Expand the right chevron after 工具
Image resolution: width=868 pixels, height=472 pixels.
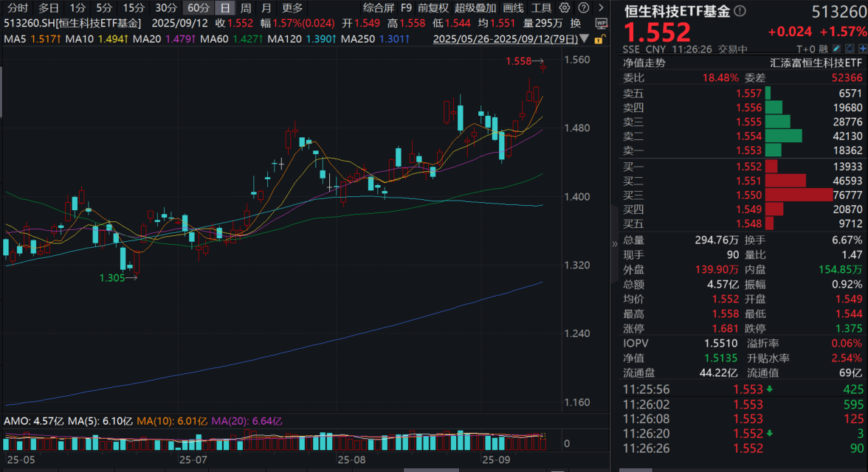[x=601, y=8]
